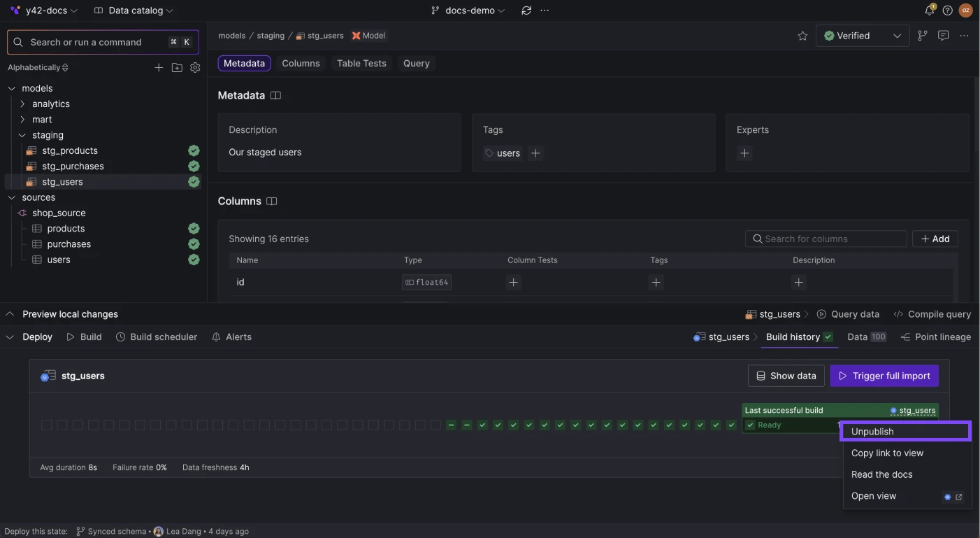Click the Show data button

click(786, 376)
